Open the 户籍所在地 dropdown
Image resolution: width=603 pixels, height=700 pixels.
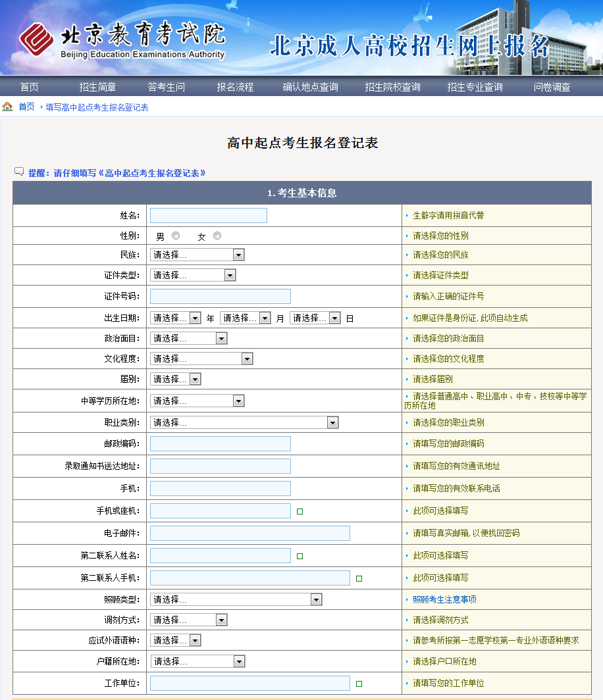(x=197, y=661)
